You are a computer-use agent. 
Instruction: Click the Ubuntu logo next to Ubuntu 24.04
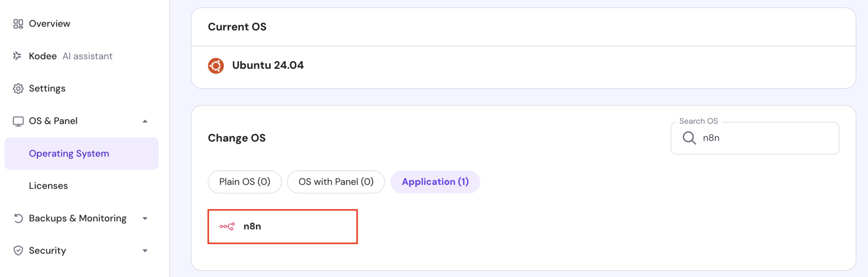[x=217, y=65]
